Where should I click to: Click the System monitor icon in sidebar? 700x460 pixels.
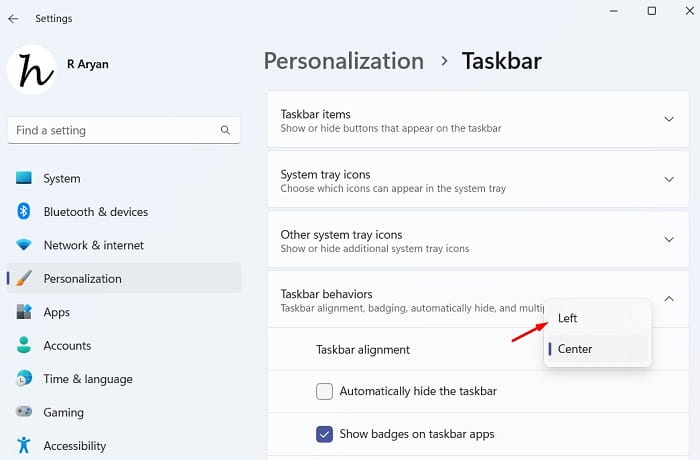click(24, 178)
